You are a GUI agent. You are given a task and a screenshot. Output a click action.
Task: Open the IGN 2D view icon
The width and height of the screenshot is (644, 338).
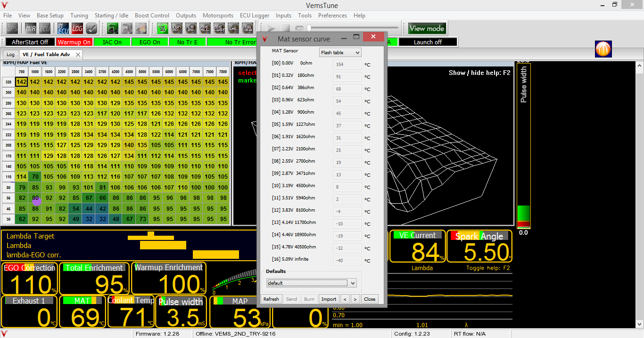pos(177,28)
